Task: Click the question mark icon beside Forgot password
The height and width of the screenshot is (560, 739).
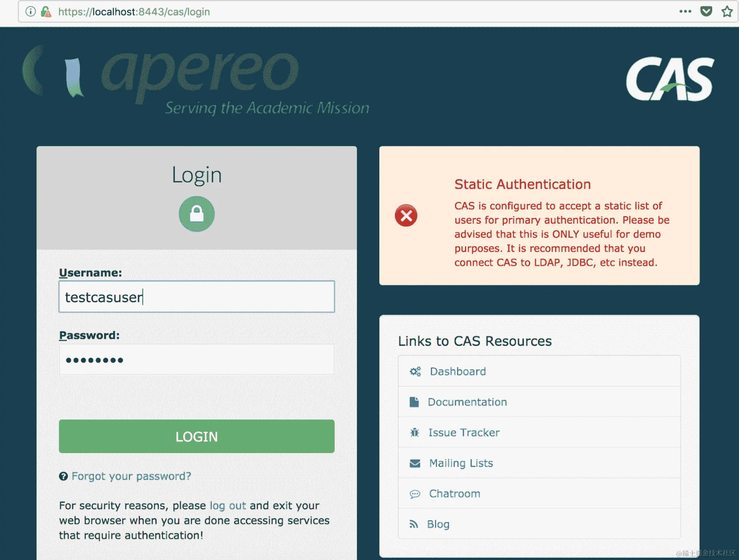Action: (63, 476)
